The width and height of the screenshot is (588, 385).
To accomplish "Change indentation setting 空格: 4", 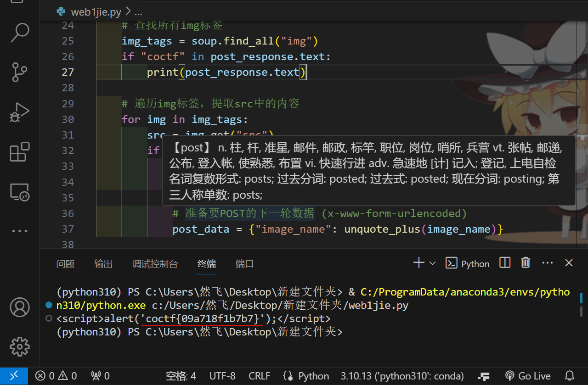I will (x=181, y=376).
